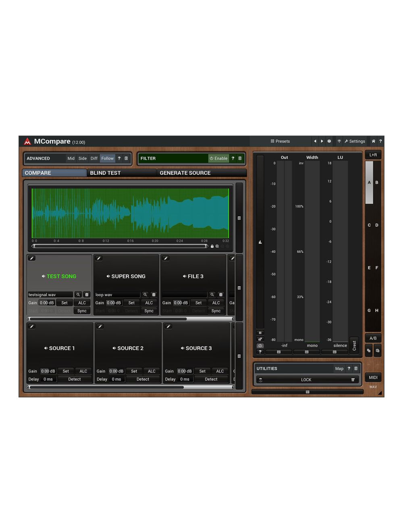
Task: Click the pencil edit icon on TEST SONG
Action: pyautogui.click(x=32, y=258)
